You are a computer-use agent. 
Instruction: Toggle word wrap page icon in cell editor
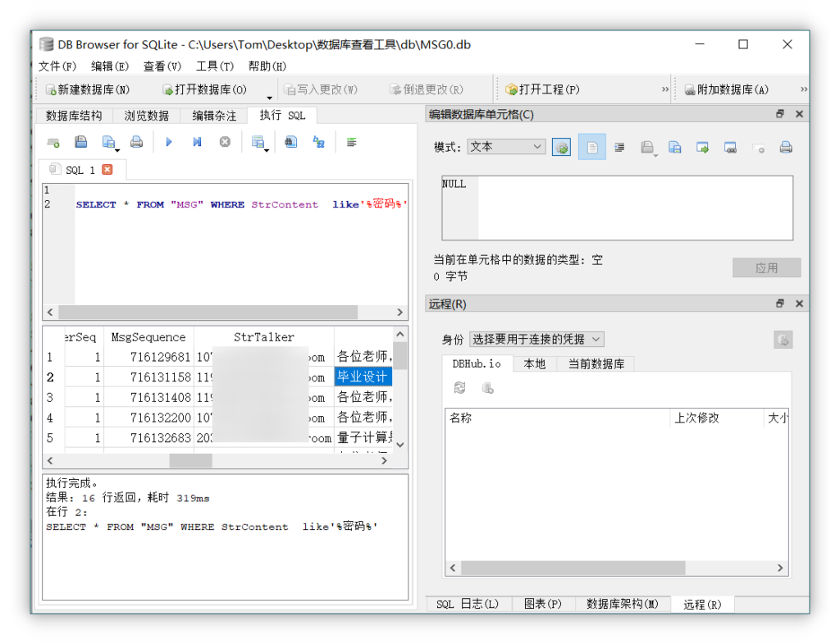[592, 148]
